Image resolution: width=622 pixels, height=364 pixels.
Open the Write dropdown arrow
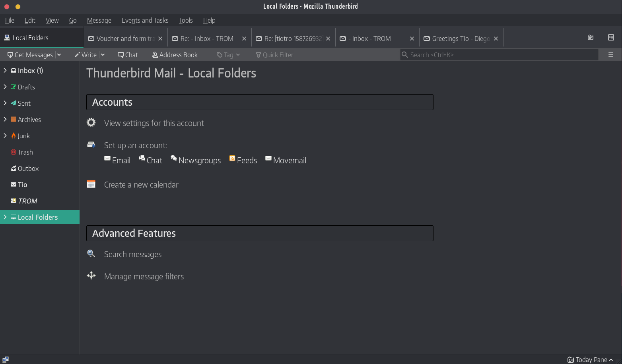point(103,55)
